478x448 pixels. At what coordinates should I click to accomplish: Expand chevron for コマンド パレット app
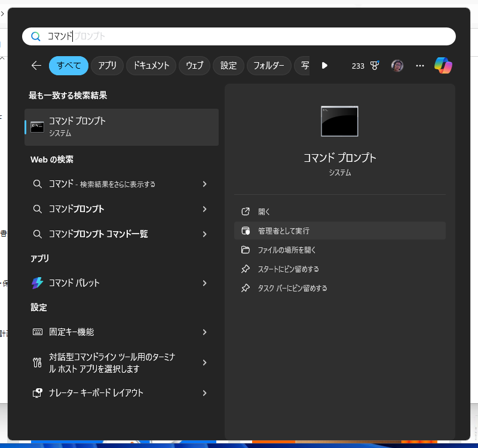(x=204, y=283)
